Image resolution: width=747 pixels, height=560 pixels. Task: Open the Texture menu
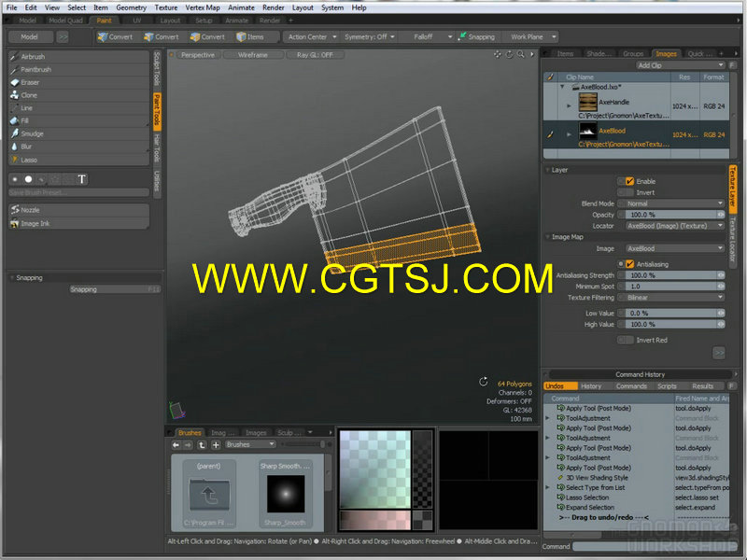[x=166, y=7]
